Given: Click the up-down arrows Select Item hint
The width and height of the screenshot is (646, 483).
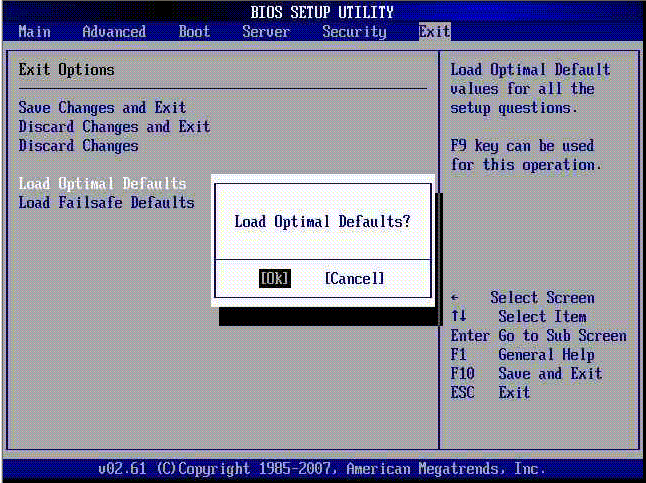Looking at the screenshot, I should [522, 317].
